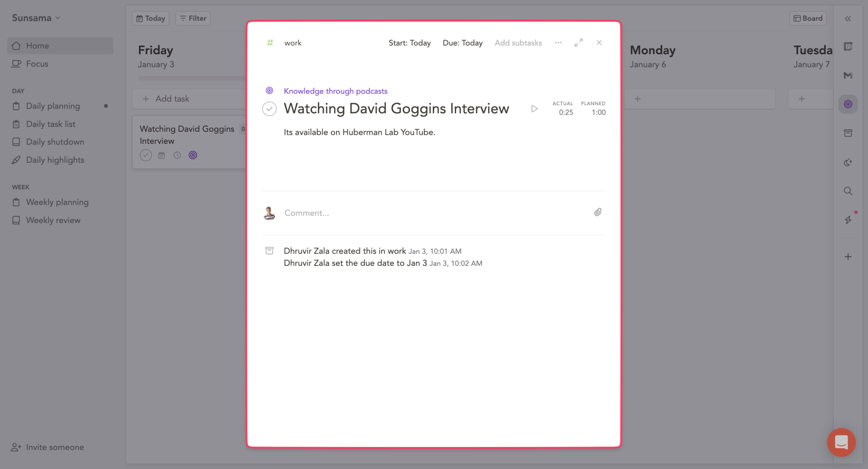This screenshot has width=868, height=469.
Task: Open the Filter dropdown
Action: point(193,18)
